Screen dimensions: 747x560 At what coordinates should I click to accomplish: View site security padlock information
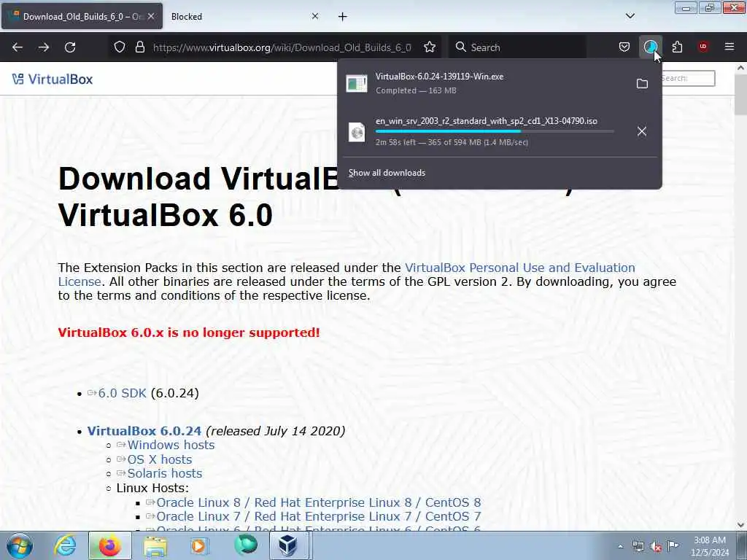[139, 47]
